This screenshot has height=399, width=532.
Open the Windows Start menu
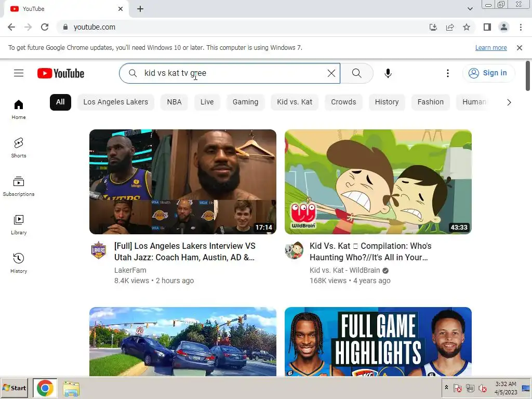click(15, 388)
